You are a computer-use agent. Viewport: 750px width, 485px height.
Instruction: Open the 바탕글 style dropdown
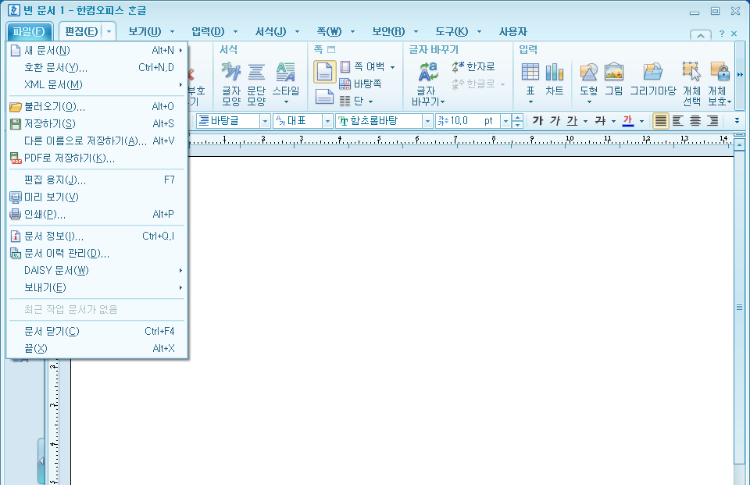pyautogui.click(x=265, y=121)
